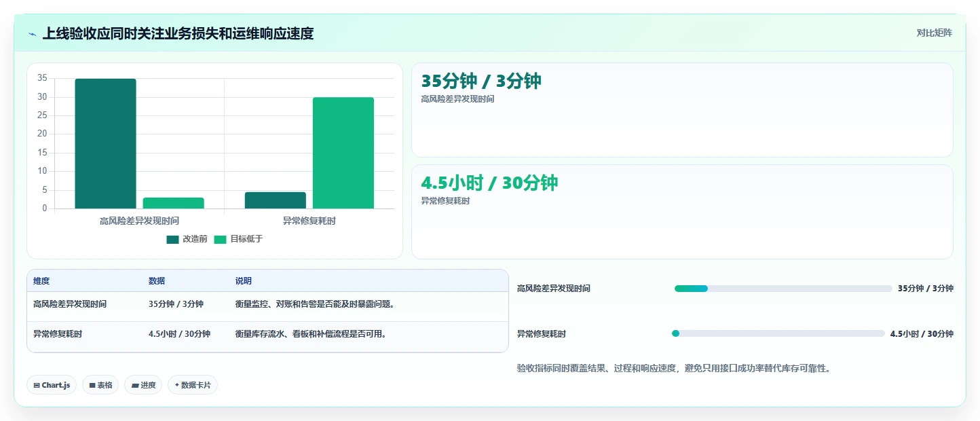980x421 pixels.
Task: Click the chart x-axis label 异常修复耗时
Action: pos(309,221)
